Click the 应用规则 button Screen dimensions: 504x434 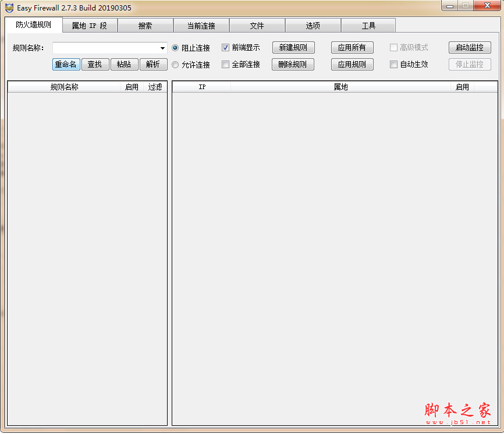(352, 64)
